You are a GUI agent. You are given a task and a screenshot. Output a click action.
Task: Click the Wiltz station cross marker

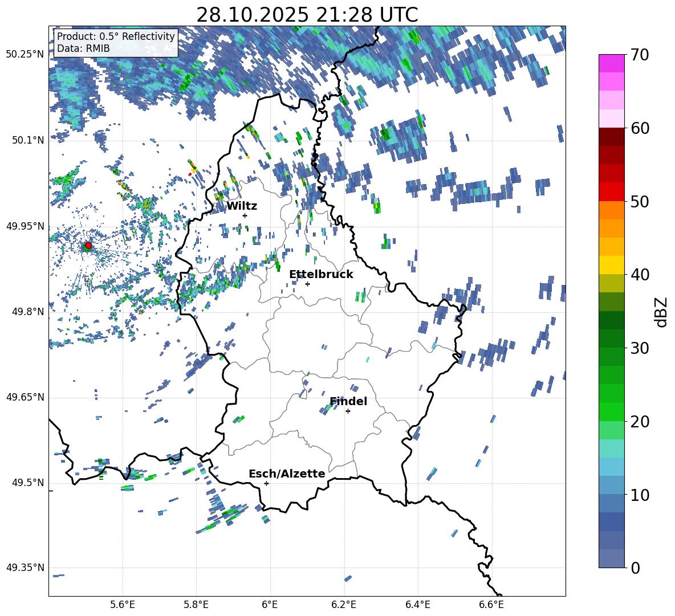pos(245,215)
